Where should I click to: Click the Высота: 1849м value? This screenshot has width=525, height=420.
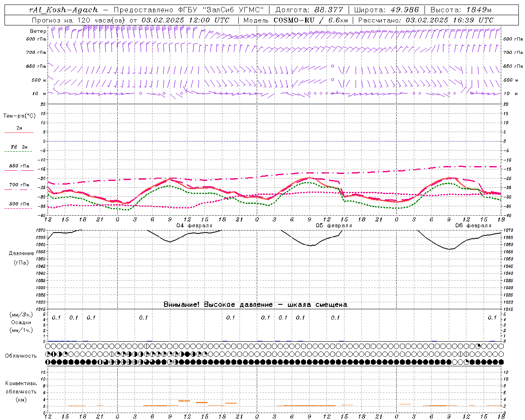click(461, 10)
